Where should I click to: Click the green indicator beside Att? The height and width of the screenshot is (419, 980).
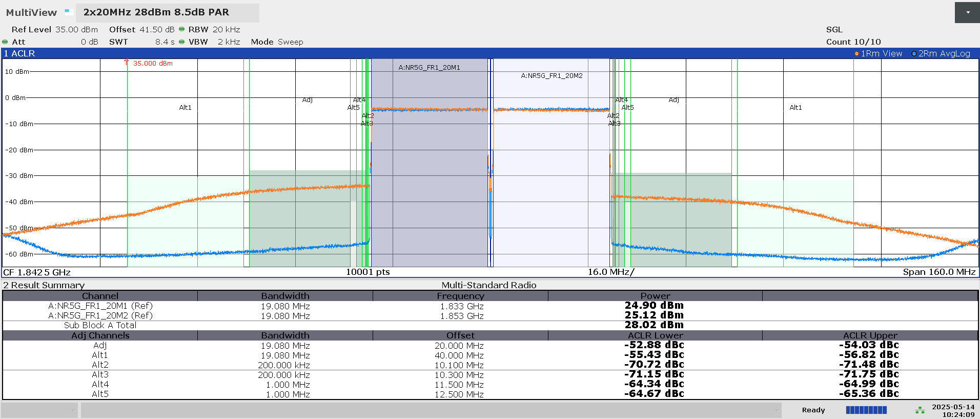(x=5, y=42)
